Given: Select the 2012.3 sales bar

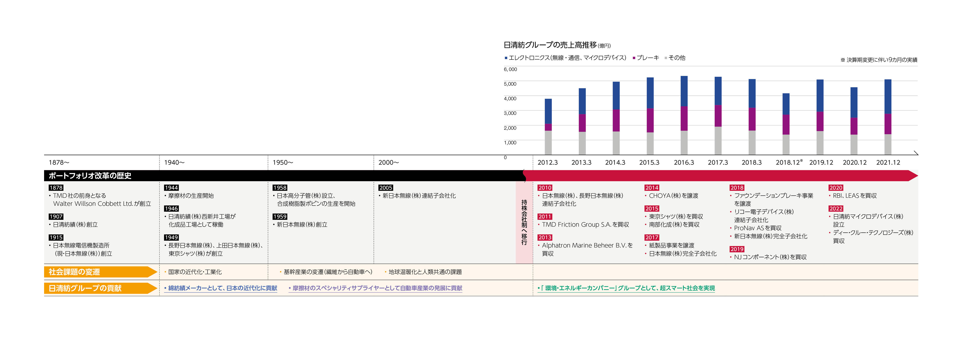Looking at the screenshot, I should (548, 127).
